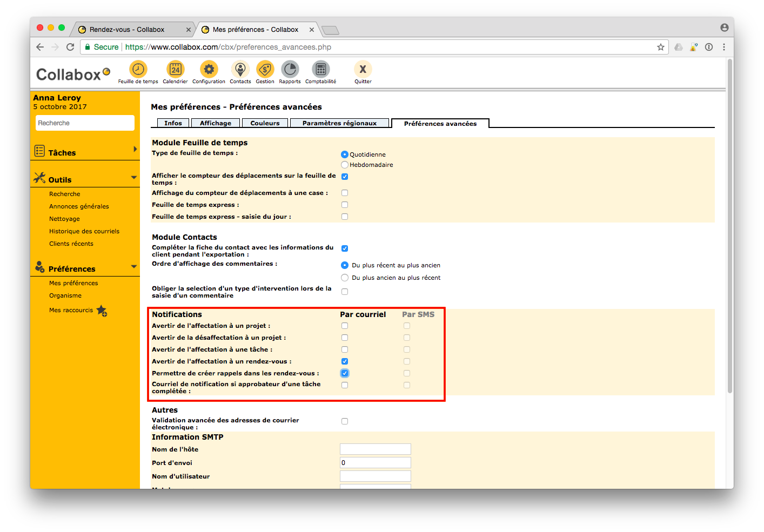Collapse the Préférences sidebar section
The image size is (764, 532).
point(134,266)
